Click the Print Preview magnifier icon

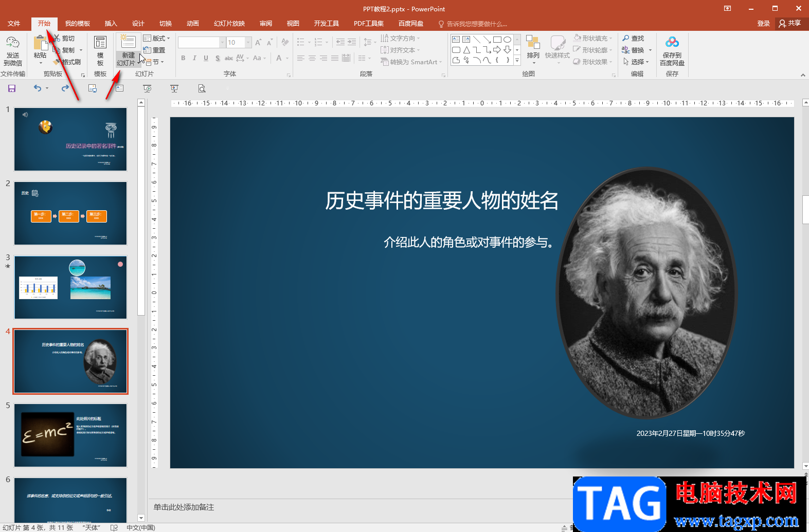pos(202,88)
